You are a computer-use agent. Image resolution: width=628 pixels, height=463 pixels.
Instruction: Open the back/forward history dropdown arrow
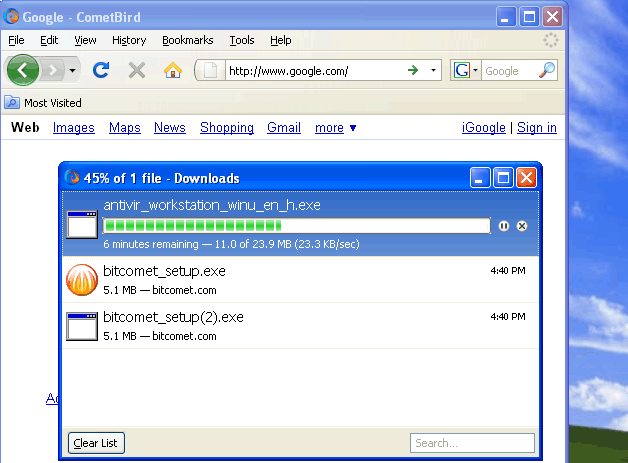pos(72,70)
